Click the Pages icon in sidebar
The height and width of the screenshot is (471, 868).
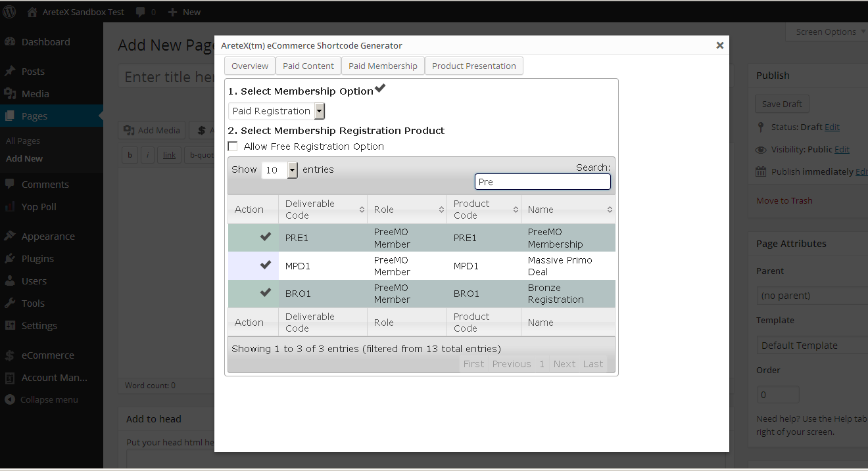tap(10, 116)
